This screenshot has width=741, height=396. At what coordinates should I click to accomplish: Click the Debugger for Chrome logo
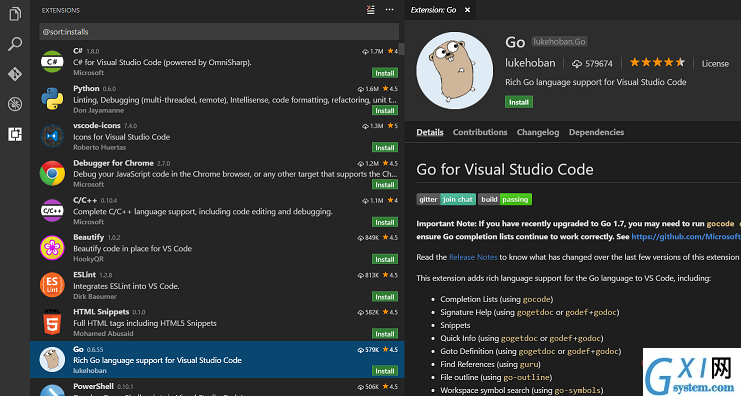(x=52, y=173)
